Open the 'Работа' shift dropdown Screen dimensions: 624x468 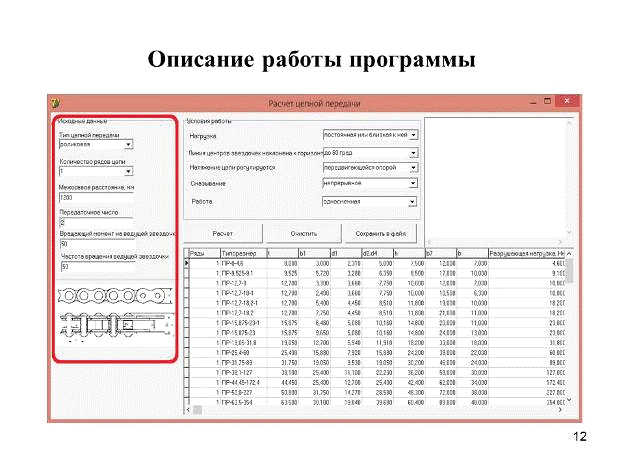tap(414, 201)
